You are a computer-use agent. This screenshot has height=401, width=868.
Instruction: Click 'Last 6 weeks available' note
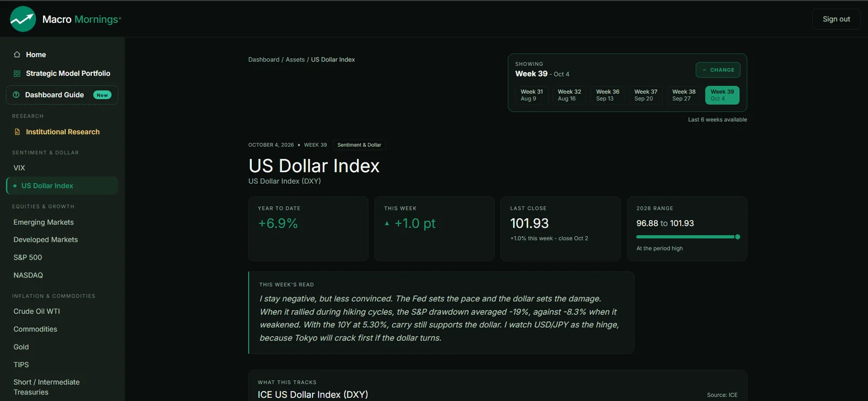click(x=717, y=120)
